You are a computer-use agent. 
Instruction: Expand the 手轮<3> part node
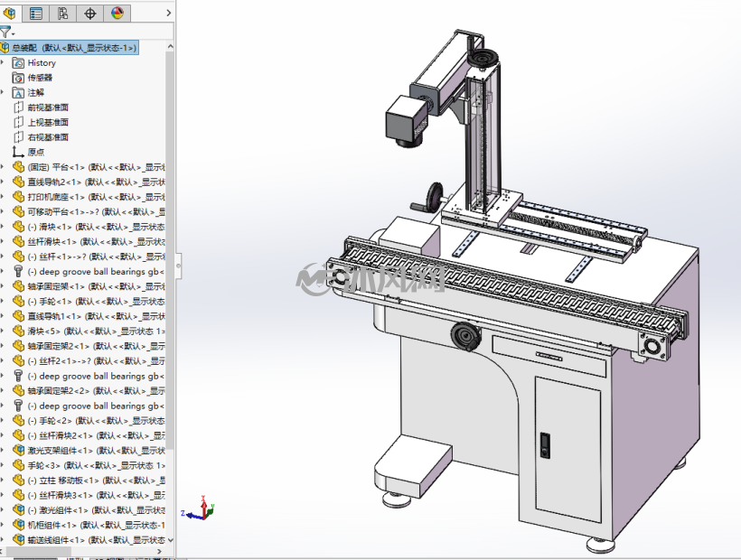[x=3, y=465]
